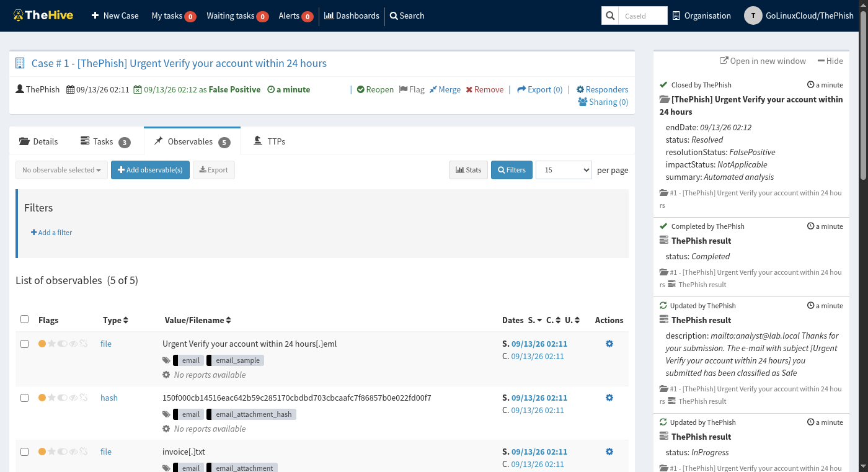Sort by Value/Filename column
The height and width of the screenshot is (472, 868).
198,320
